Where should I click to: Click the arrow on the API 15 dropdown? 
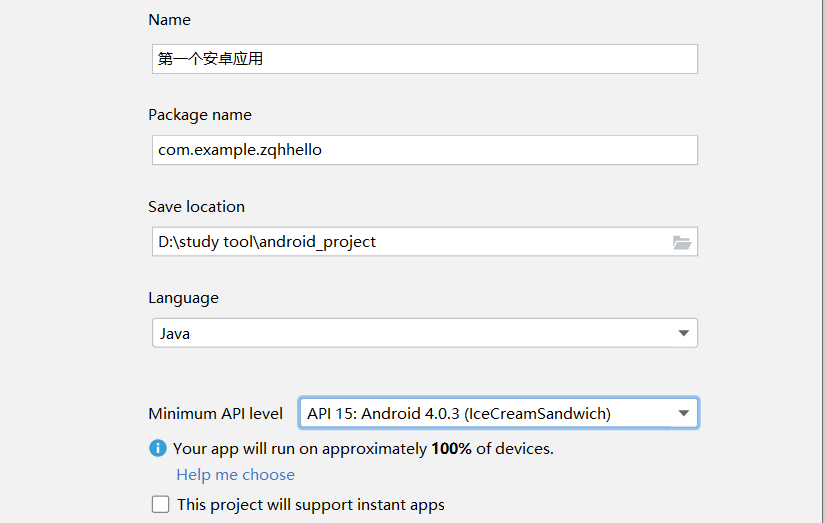684,413
